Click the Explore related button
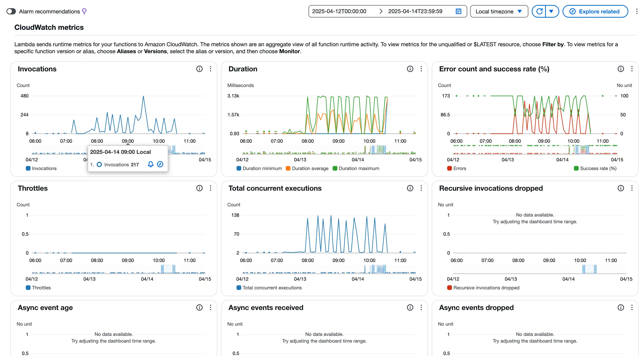This screenshot has width=644, height=356. click(x=595, y=11)
